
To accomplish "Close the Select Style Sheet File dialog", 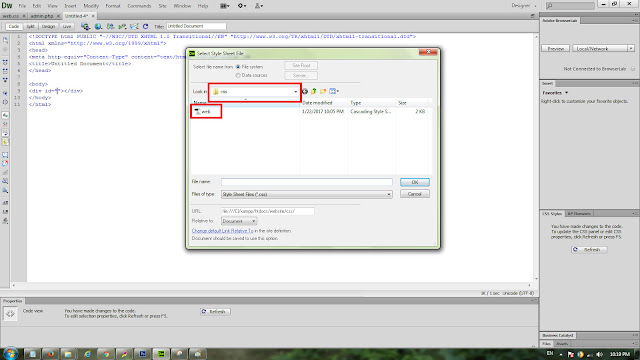I will (x=428, y=52).
